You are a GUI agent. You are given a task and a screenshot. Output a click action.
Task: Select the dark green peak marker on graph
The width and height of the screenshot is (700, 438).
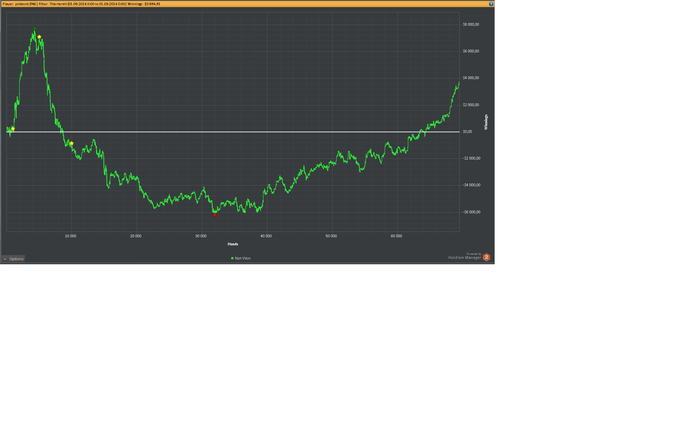tap(35, 29)
